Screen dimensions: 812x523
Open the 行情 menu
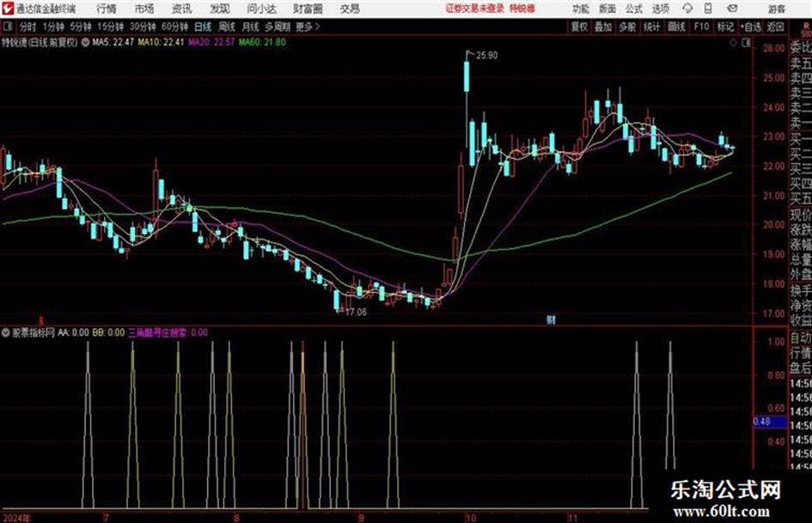pos(107,9)
